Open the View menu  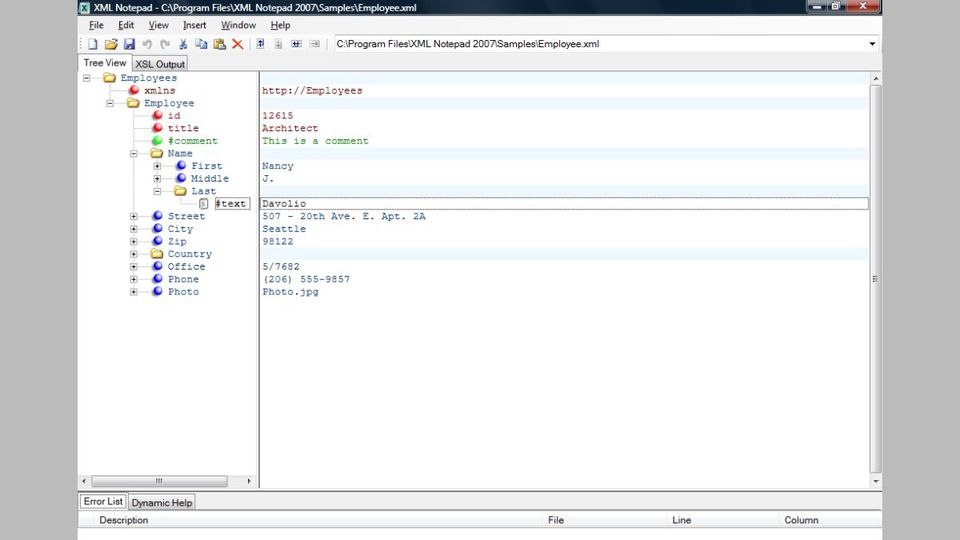158,25
